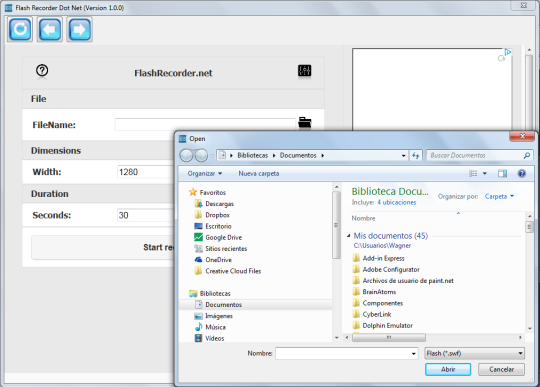Image resolution: width=540 pixels, height=387 pixels.
Task: Click the dialog's round forward navigation button
Action: click(201, 156)
